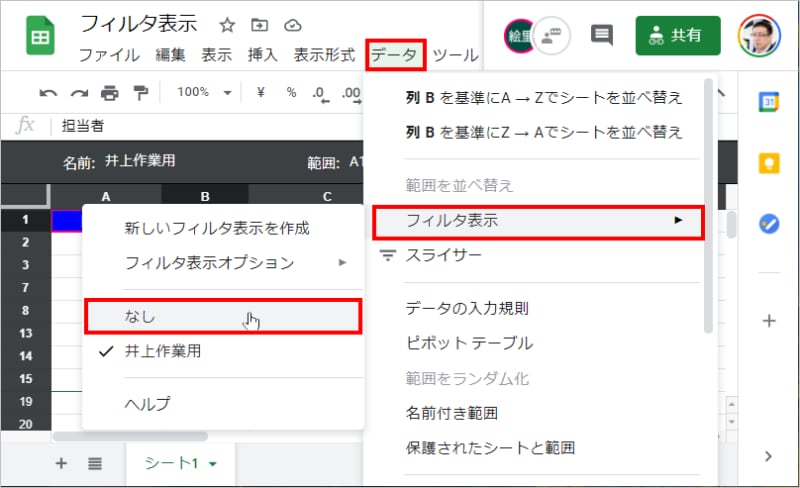The height and width of the screenshot is (488, 800).
Task: Apply percent format
Action: [291, 92]
